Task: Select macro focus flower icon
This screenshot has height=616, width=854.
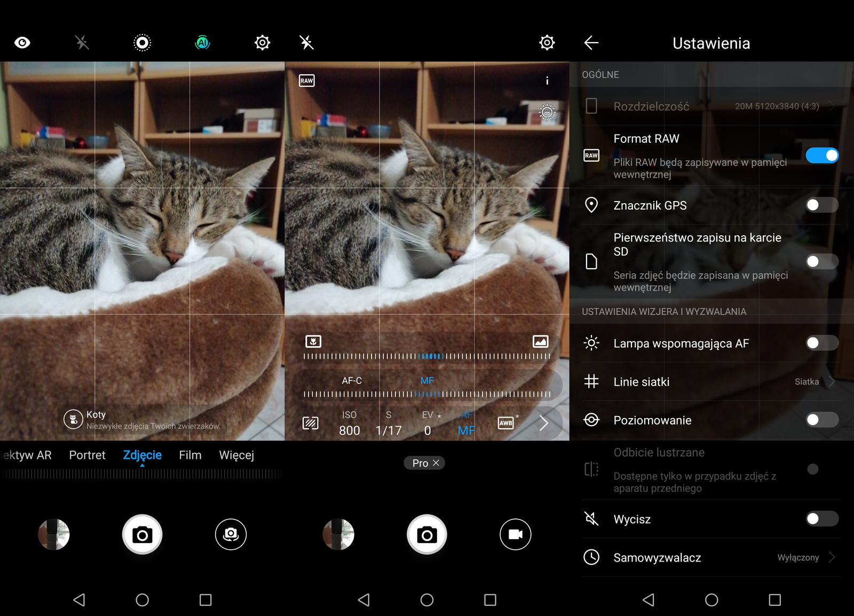Action: point(313,341)
